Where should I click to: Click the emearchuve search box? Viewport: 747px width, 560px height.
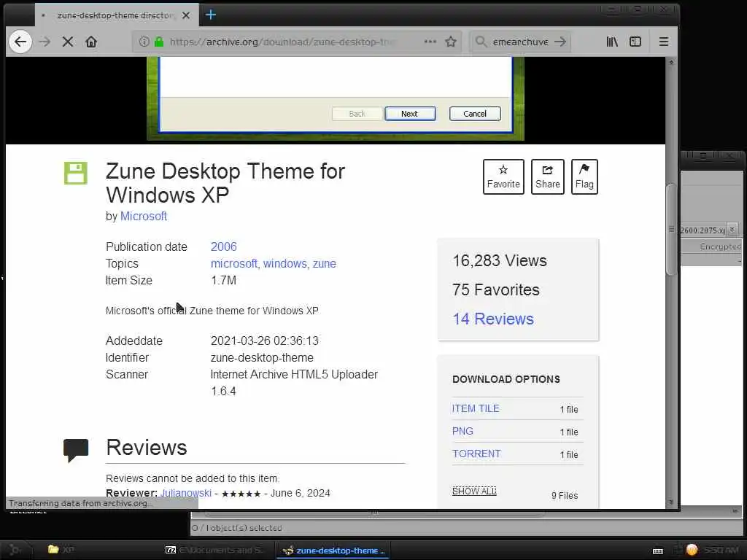pyautogui.click(x=520, y=42)
